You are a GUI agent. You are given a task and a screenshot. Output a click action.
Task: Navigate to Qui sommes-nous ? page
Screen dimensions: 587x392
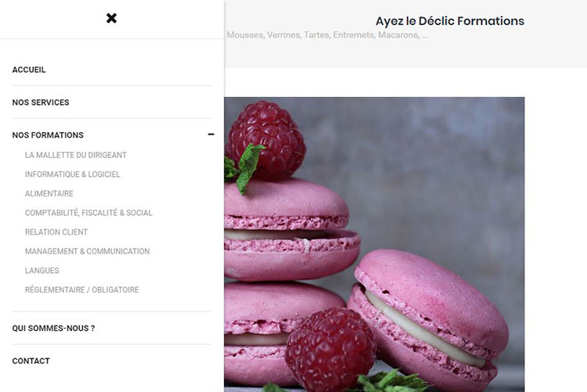pos(53,329)
